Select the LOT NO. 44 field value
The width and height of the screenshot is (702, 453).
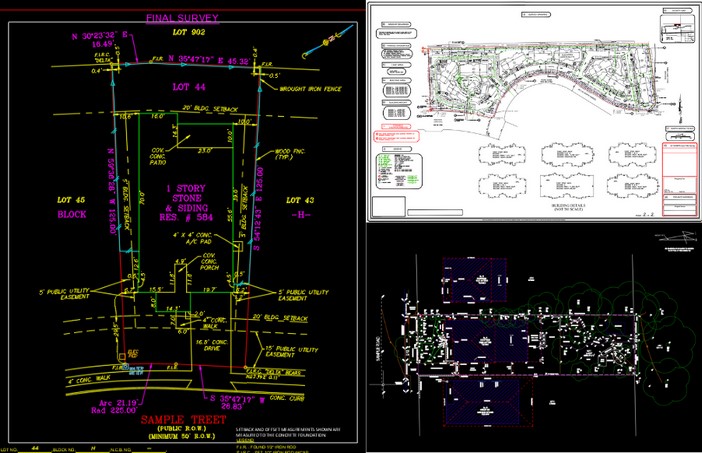[36, 448]
